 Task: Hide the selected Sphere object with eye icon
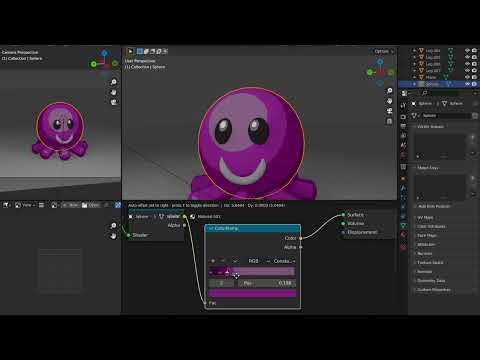pyautogui.click(x=467, y=84)
